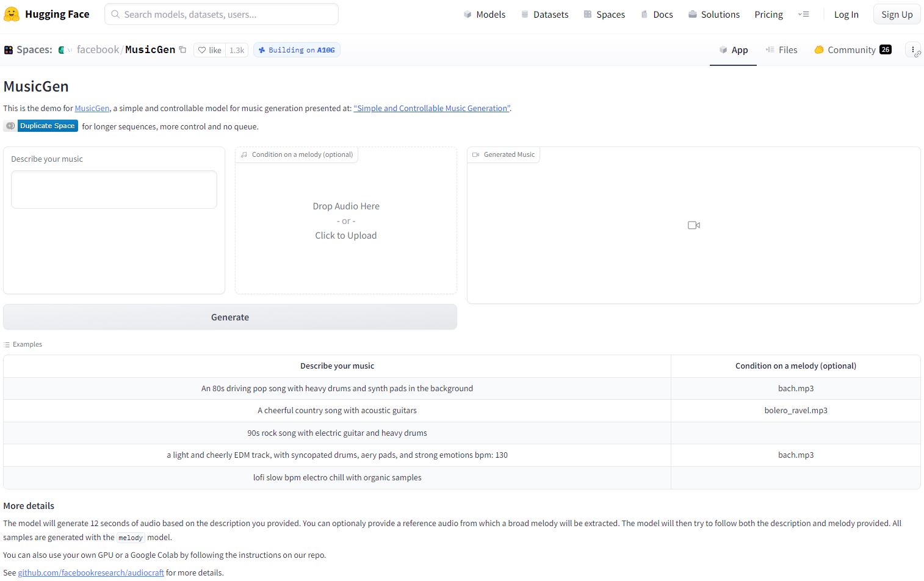Expand the additional navigation menu icon

point(804,14)
